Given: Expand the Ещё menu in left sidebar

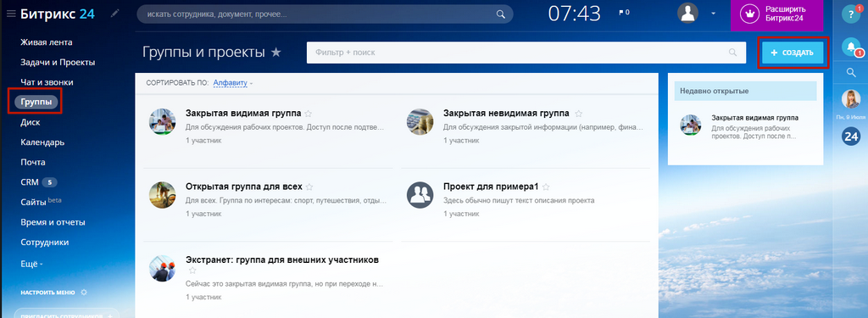Looking at the screenshot, I should coord(31,264).
